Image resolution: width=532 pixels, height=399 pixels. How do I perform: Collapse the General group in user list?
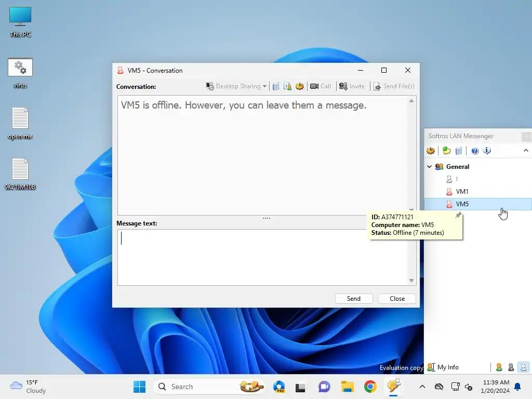(x=429, y=167)
